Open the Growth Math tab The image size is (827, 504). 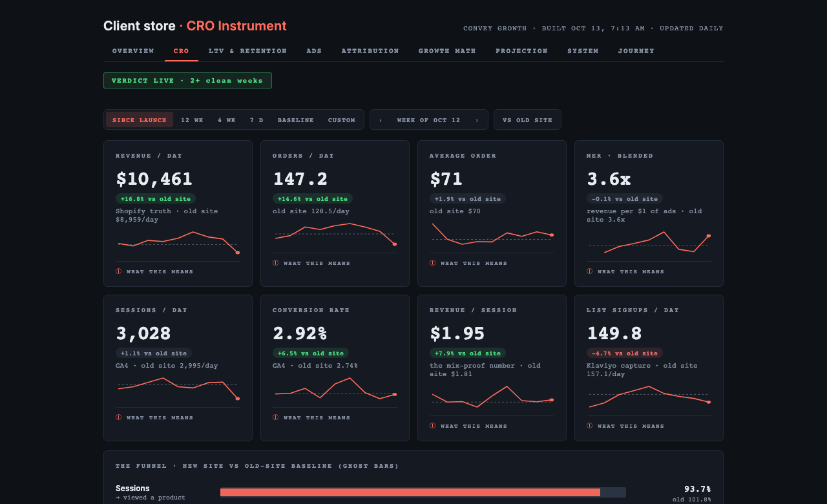pyautogui.click(x=447, y=51)
